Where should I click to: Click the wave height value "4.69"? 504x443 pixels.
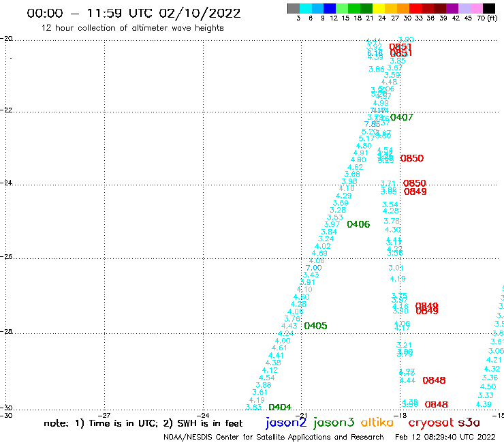(x=319, y=253)
